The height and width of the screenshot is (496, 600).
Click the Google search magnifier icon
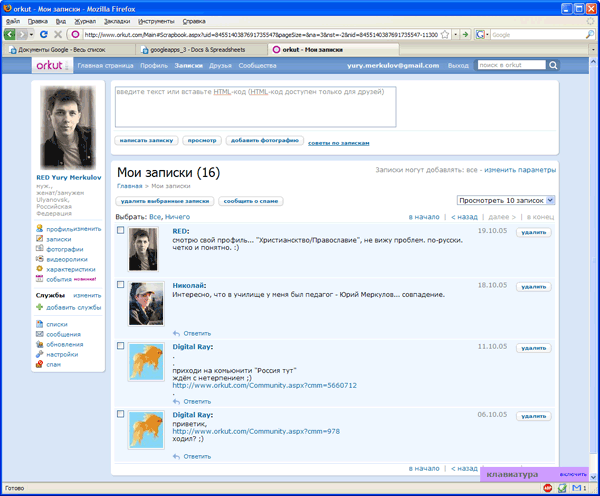pyautogui.click(x=590, y=35)
